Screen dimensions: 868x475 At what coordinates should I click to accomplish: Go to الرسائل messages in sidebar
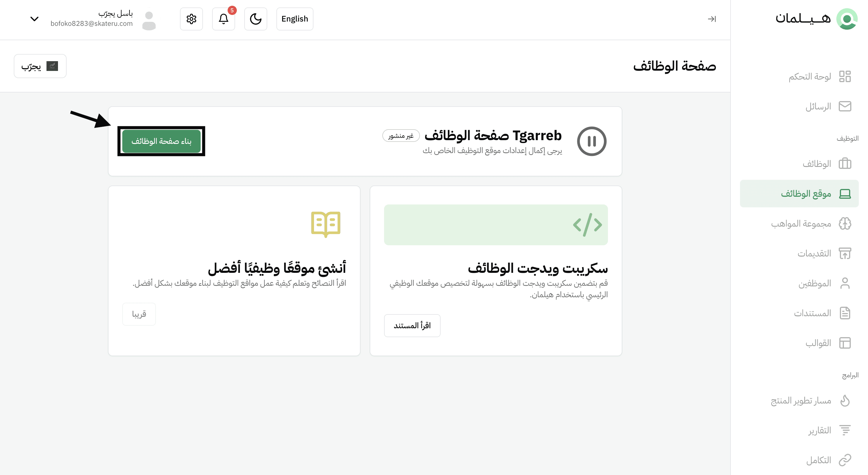pos(818,107)
